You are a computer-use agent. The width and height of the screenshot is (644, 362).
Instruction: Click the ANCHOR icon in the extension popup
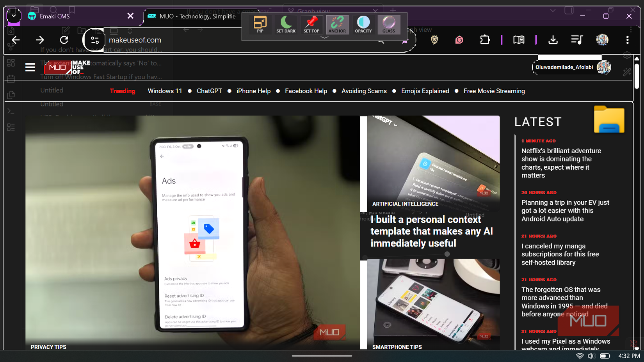click(x=337, y=24)
